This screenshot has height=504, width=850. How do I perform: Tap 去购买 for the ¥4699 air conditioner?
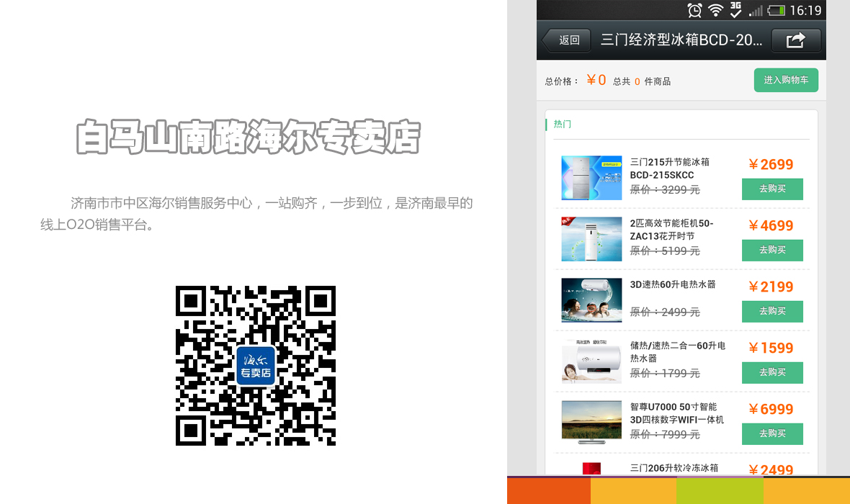772,251
